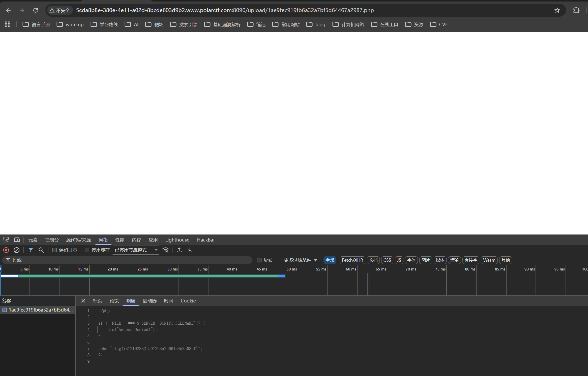The height and width of the screenshot is (376, 588).
Task: Open the 已停用节流模式 throttling dropdown
Action: [136, 250]
